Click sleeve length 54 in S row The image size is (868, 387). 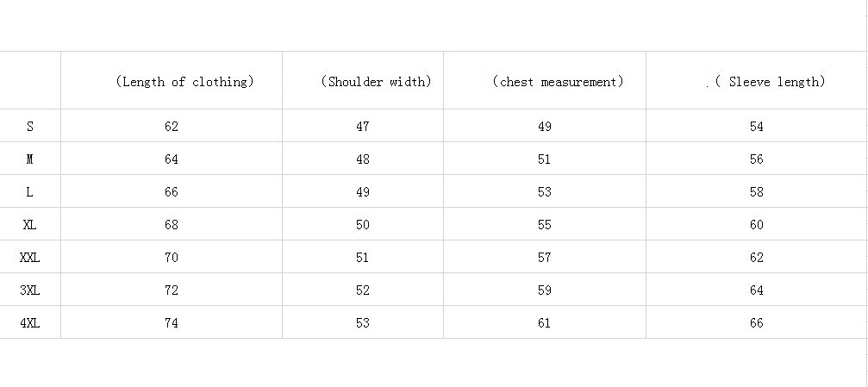(x=757, y=127)
